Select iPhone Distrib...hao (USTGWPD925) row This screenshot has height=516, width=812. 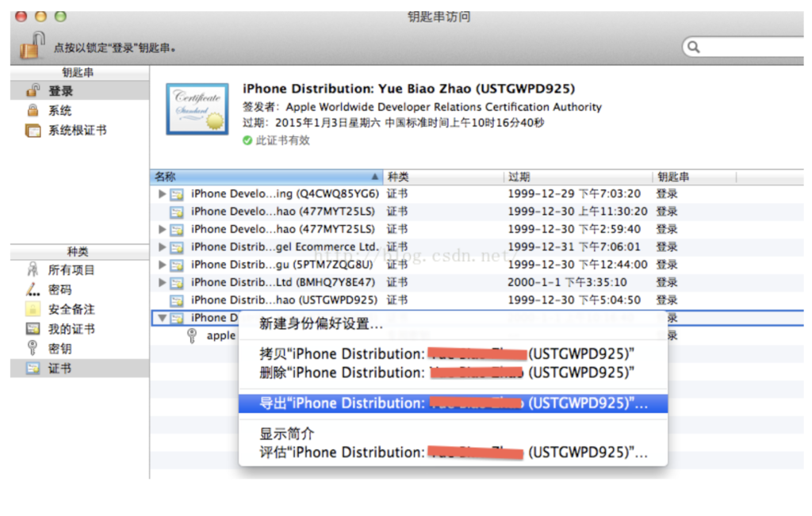click(477, 300)
